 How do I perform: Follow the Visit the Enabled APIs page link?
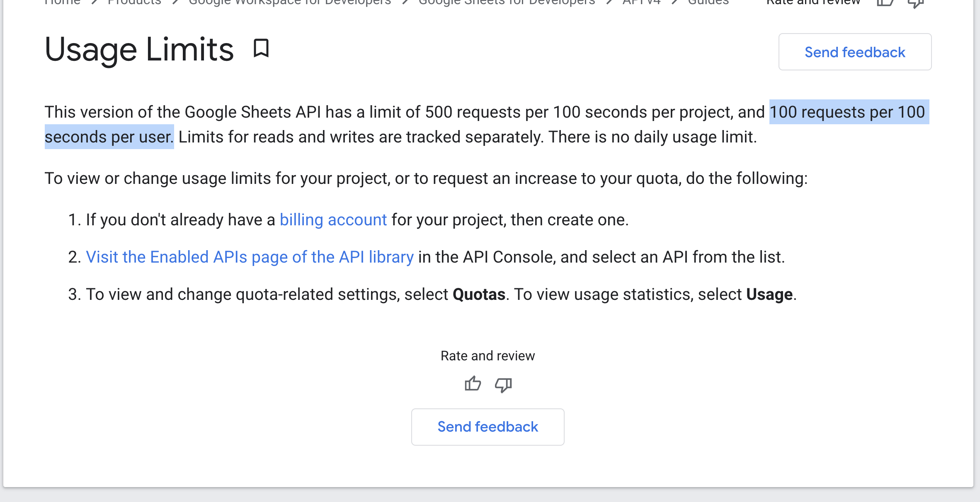click(250, 257)
